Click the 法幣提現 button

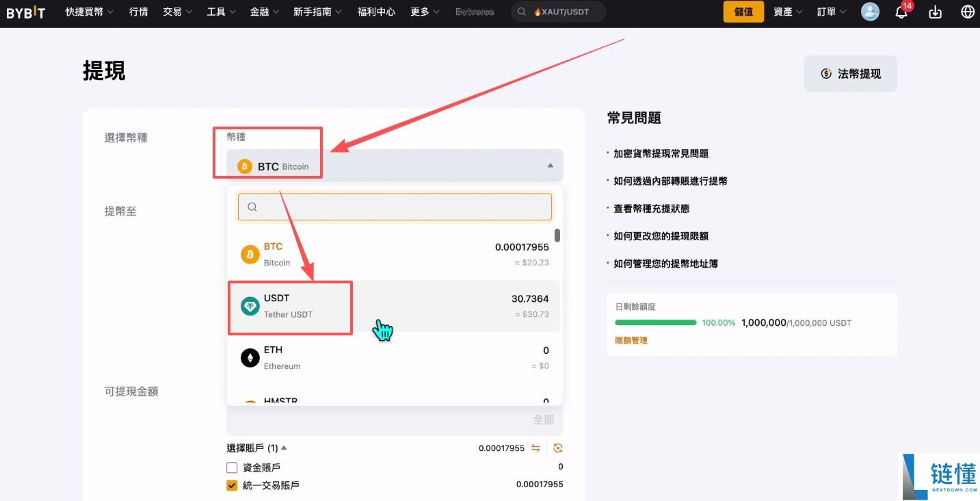point(850,74)
